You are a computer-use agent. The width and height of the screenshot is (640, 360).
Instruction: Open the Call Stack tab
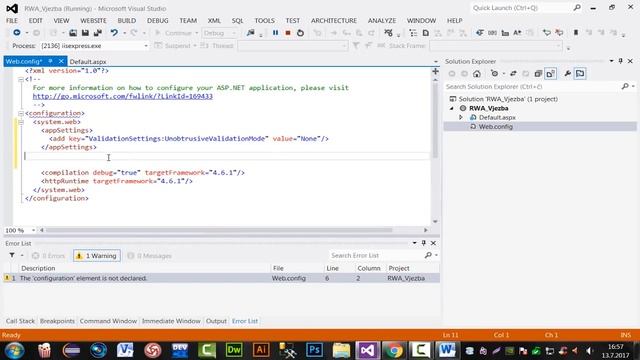(20, 321)
